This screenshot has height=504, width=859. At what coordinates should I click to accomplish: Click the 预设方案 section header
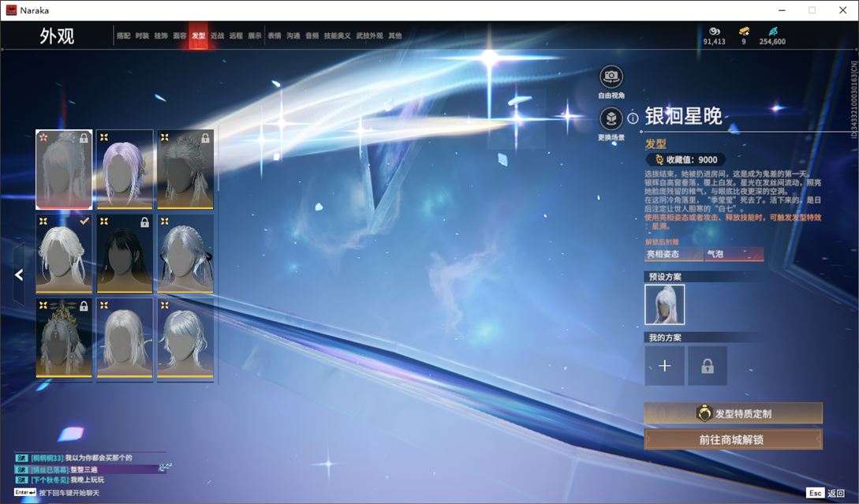[x=665, y=277]
